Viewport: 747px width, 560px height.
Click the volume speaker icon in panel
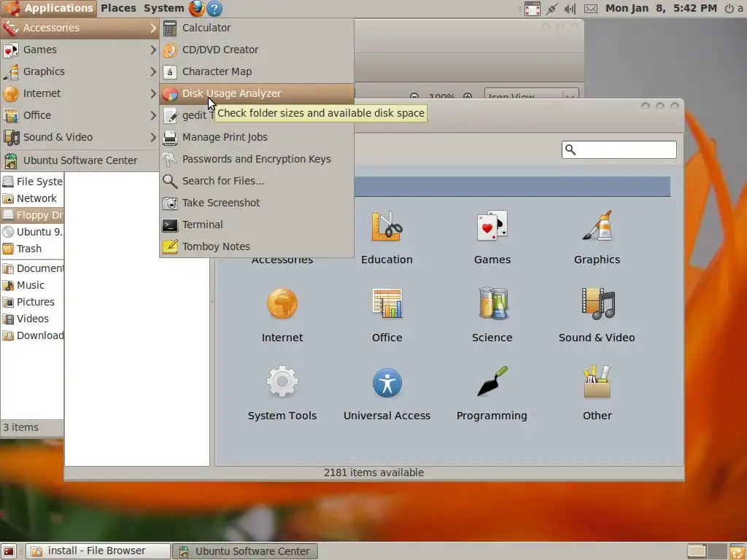(570, 9)
